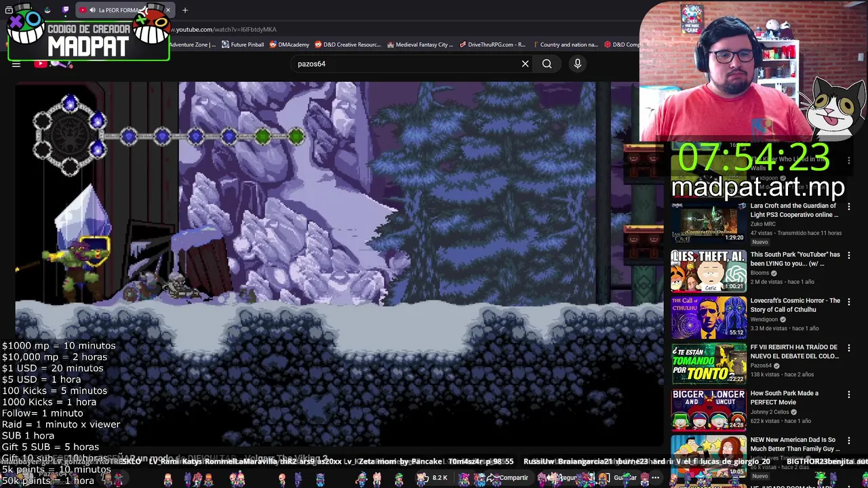The width and height of the screenshot is (868, 488).
Task: Open the Country and nation names bookmark
Action: pos(565,45)
